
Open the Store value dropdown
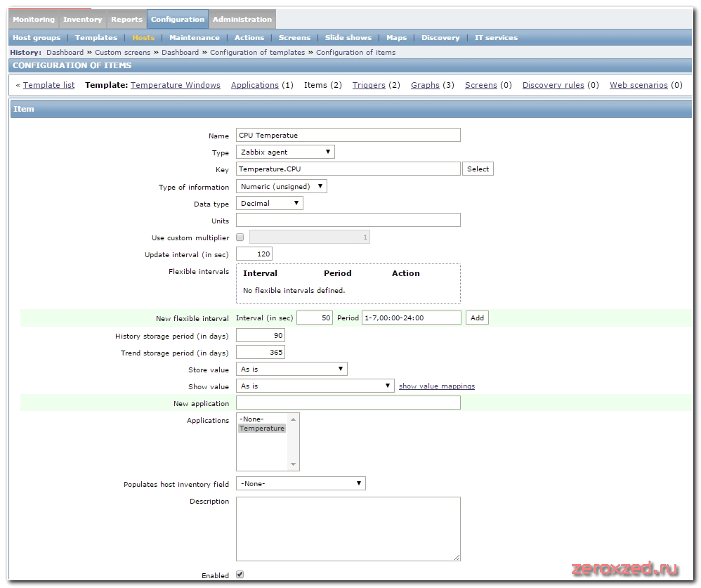point(291,369)
